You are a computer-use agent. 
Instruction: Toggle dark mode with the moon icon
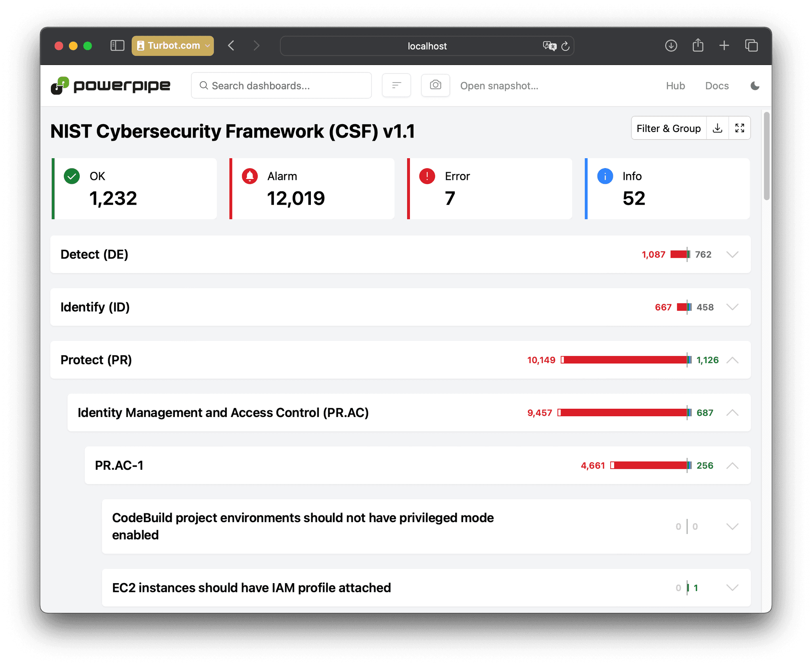(755, 86)
